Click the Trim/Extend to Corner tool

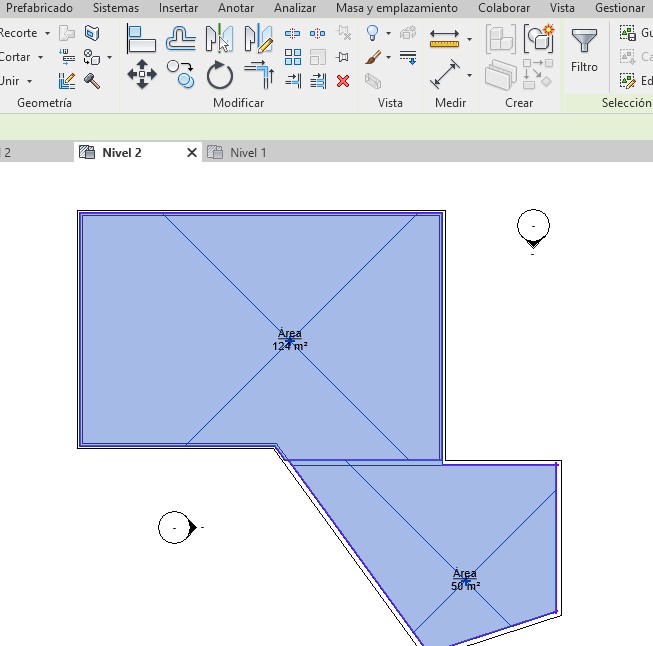pyautogui.click(x=259, y=75)
